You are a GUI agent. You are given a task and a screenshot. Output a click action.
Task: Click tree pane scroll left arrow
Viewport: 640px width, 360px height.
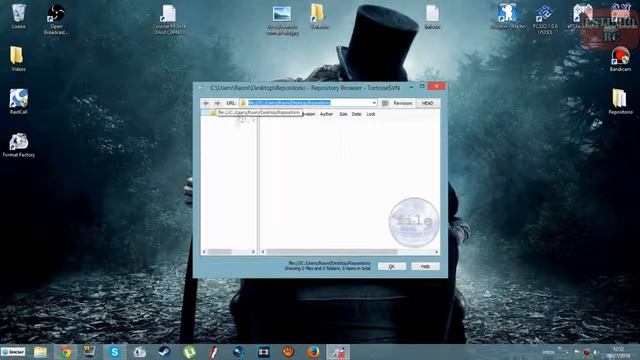click(204, 252)
